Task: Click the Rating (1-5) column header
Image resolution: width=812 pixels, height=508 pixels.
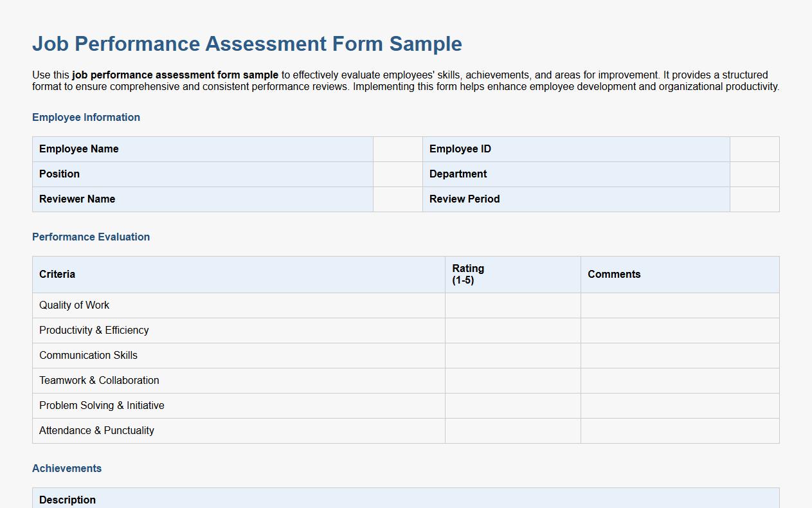Action: (468, 274)
